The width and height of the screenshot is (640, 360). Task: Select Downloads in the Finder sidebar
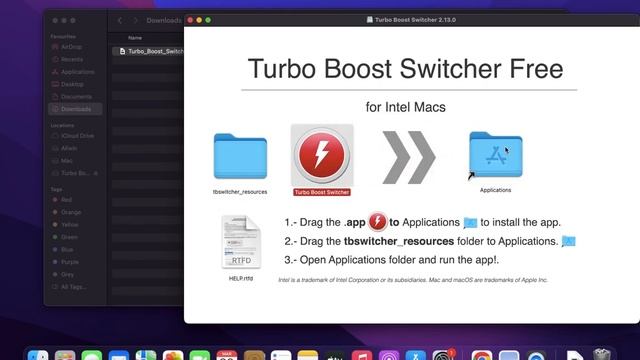coord(75,109)
